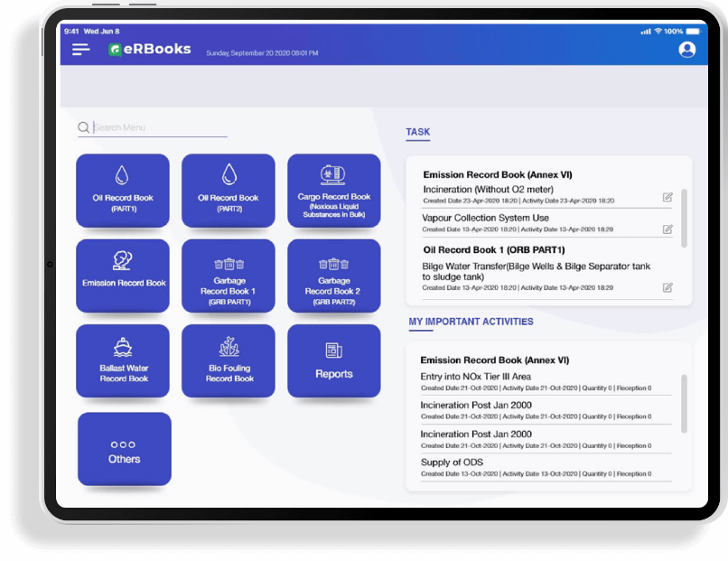Open the user profile icon
The width and height of the screenshot is (728, 561).
tap(686, 49)
